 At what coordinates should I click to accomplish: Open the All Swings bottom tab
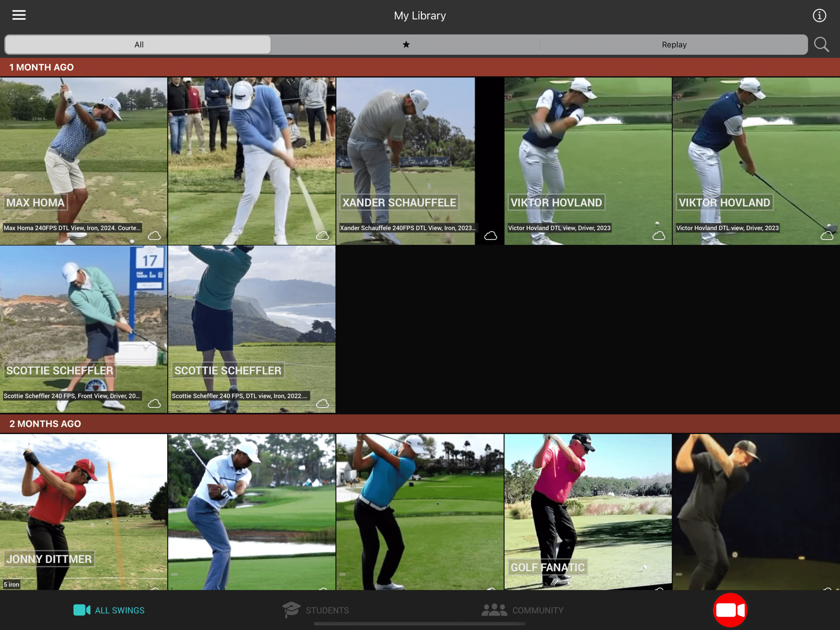point(109,610)
